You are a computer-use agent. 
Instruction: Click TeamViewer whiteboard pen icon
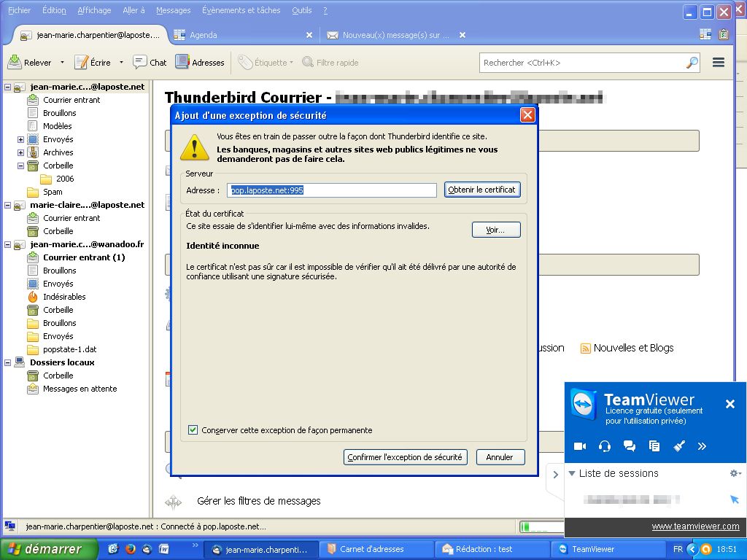679,446
